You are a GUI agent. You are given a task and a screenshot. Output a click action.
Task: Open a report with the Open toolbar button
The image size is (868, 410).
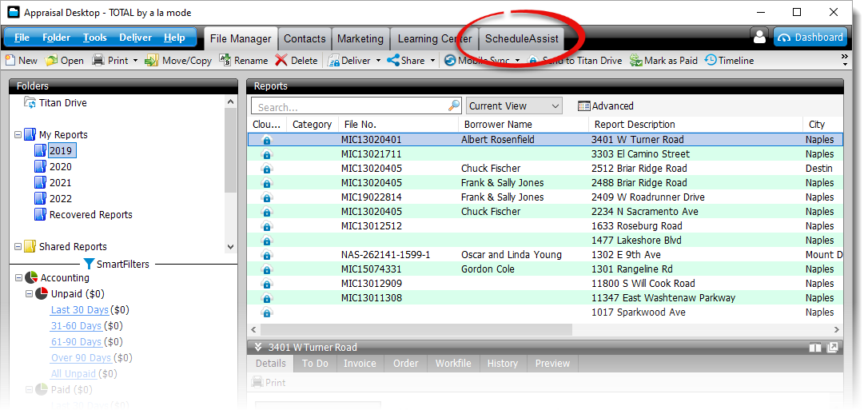click(x=64, y=60)
